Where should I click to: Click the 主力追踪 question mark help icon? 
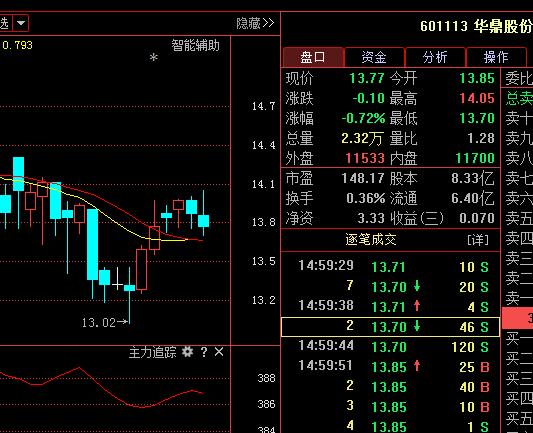pyautogui.click(x=204, y=352)
